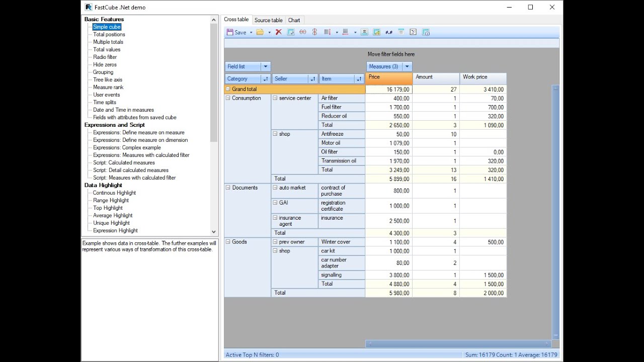The height and width of the screenshot is (362, 644).
Task: Collapse the service center seller group
Action: [x=275, y=98]
